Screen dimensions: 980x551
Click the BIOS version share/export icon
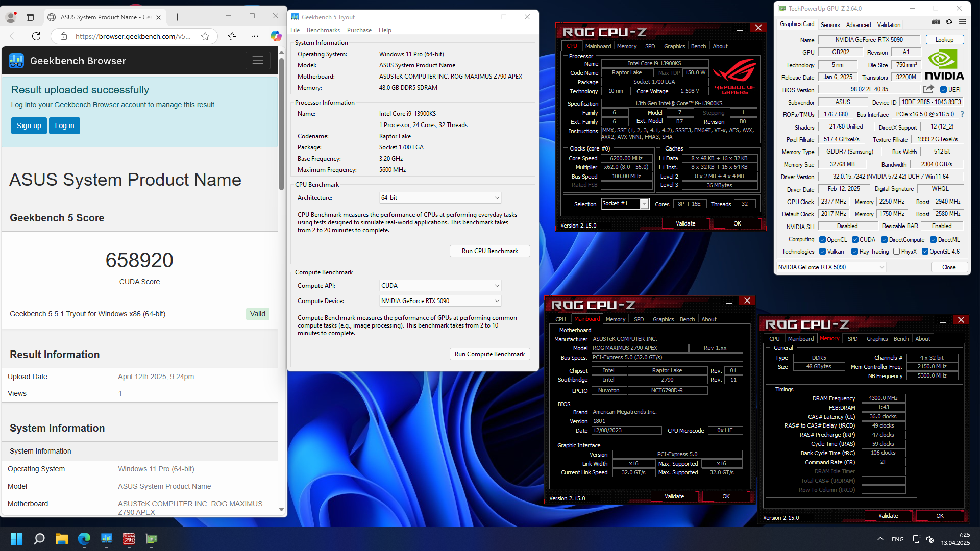pyautogui.click(x=928, y=89)
